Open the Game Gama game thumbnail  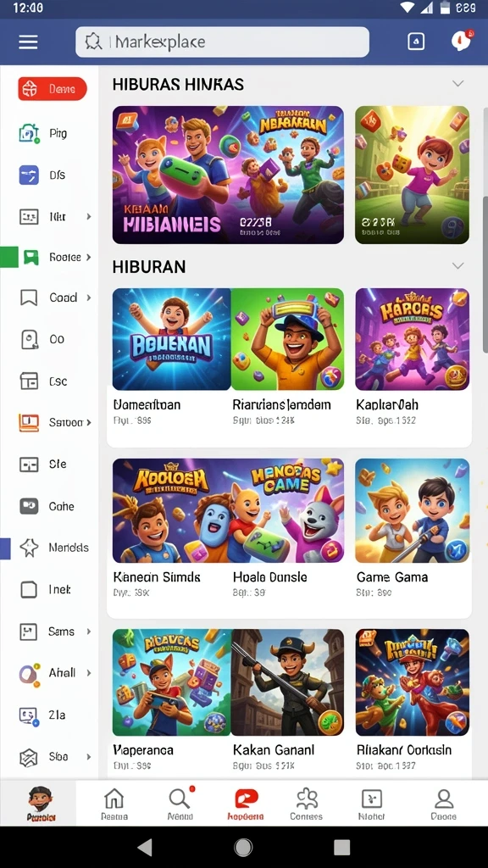click(x=413, y=510)
